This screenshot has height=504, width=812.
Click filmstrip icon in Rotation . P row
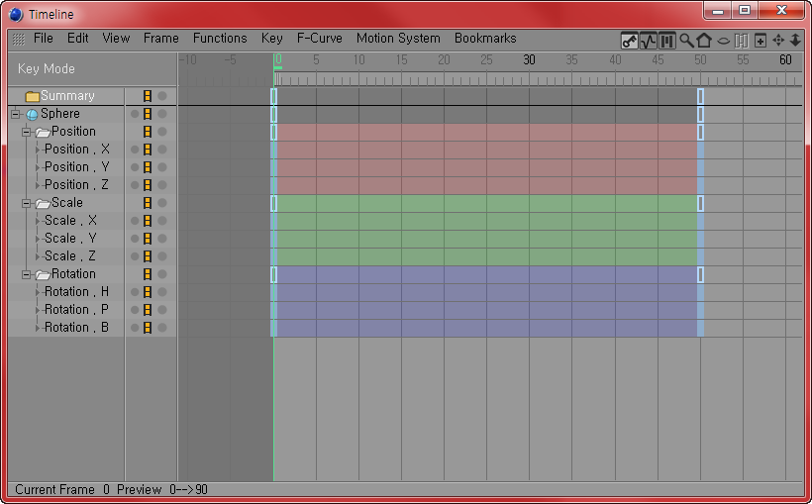(148, 310)
